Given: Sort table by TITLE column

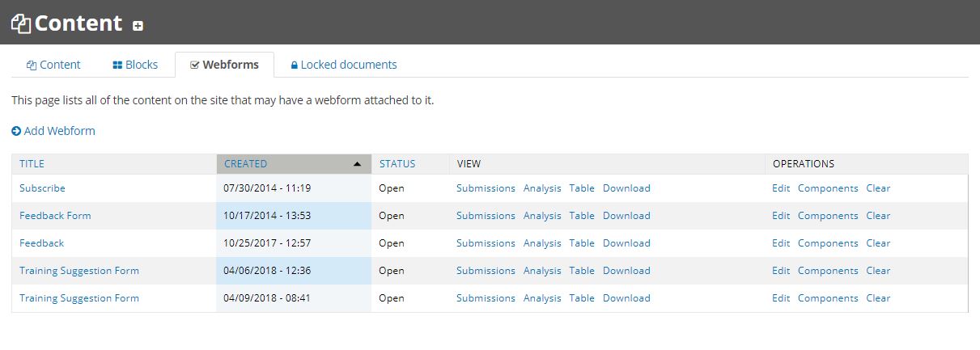Looking at the screenshot, I should [x=32, y=163].
